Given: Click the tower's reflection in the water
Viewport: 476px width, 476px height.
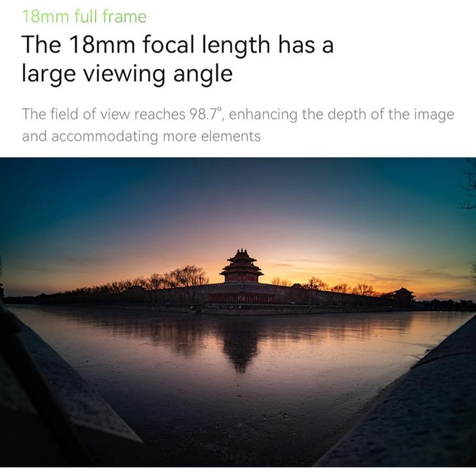Looking at the screenshot, I should pos(241,345).
